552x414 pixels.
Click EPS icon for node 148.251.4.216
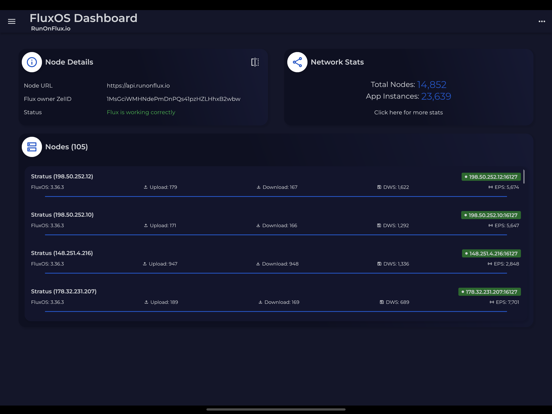tap(490, 264)
